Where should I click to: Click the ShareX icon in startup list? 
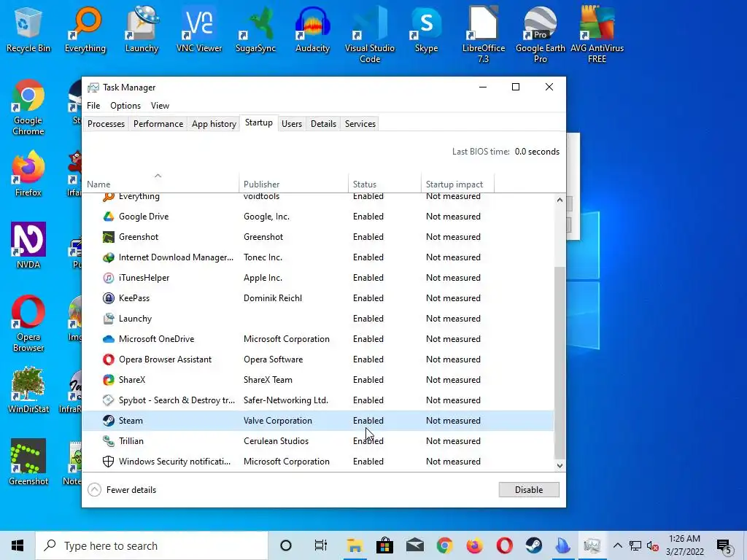point(109,380)
